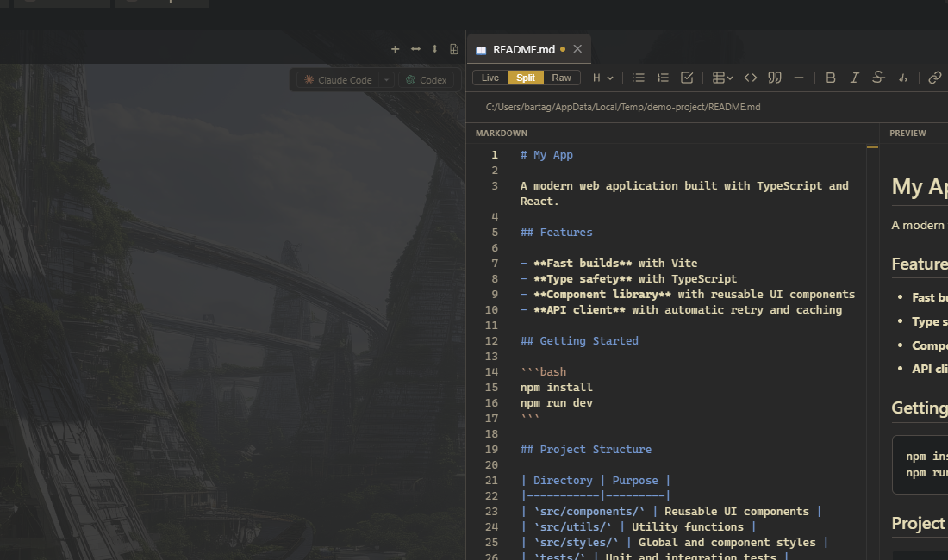Viewport: 948px width, 560px height.
Task: Insert a blockquote
Action: [775, 78]
